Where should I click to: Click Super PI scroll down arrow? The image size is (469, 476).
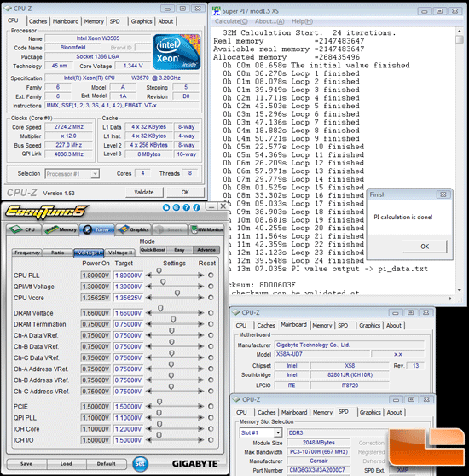pyautogui.click(x=460, y=291)
